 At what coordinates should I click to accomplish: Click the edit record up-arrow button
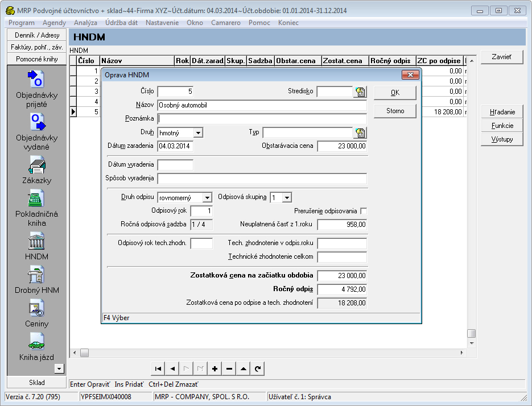point(244,368)
